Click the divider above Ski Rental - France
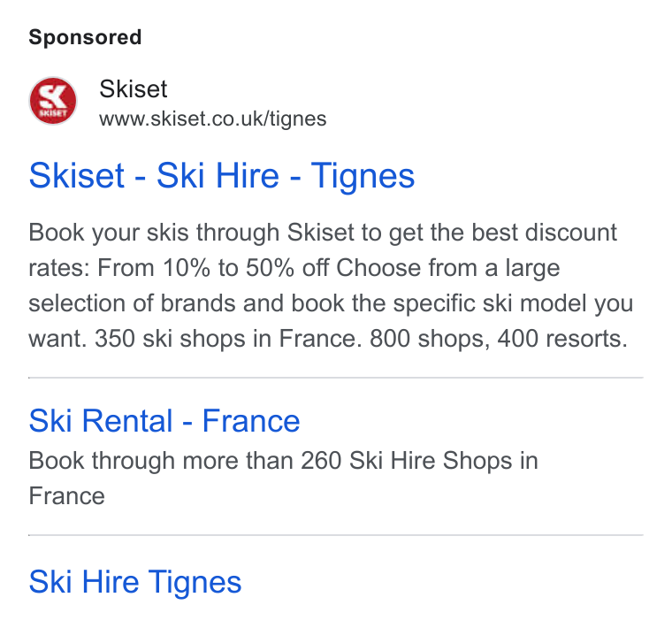This screenshot has width=672, height=628. [336, 378]
